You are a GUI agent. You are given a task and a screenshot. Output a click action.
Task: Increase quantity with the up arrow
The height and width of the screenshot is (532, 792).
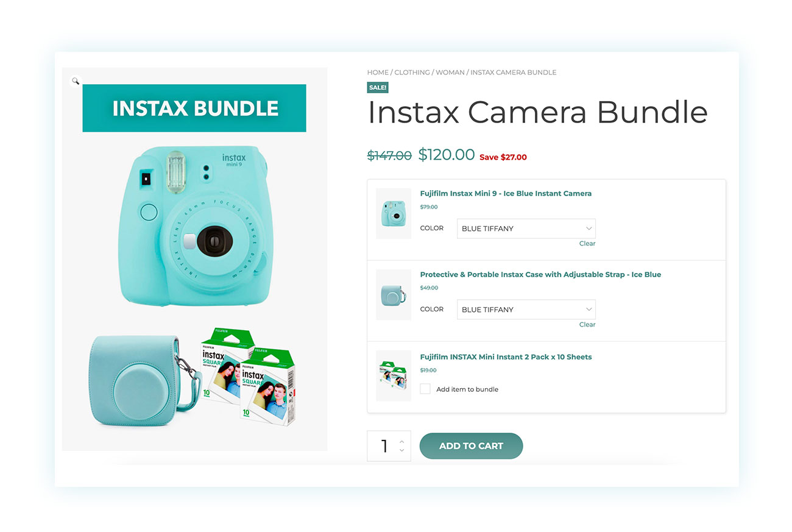coord(401,441)
